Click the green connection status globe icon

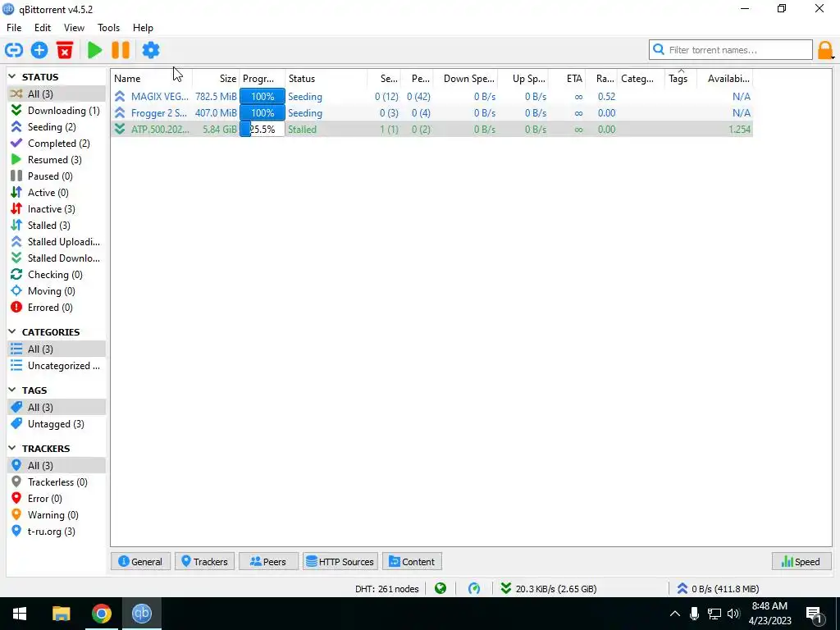(441, 589)
